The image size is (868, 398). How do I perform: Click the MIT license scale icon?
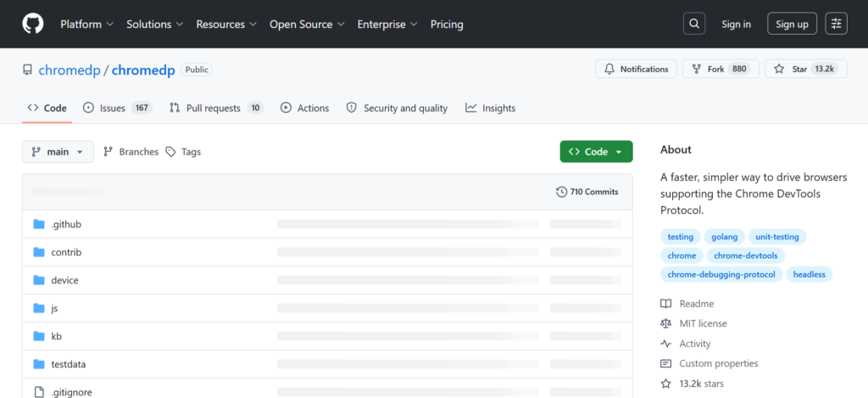coord(666,323)
